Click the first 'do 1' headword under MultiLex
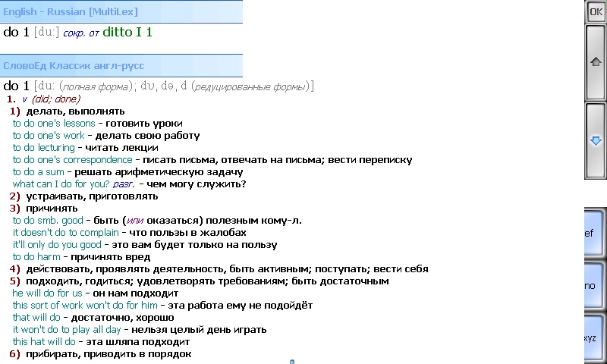 point(16,32)
